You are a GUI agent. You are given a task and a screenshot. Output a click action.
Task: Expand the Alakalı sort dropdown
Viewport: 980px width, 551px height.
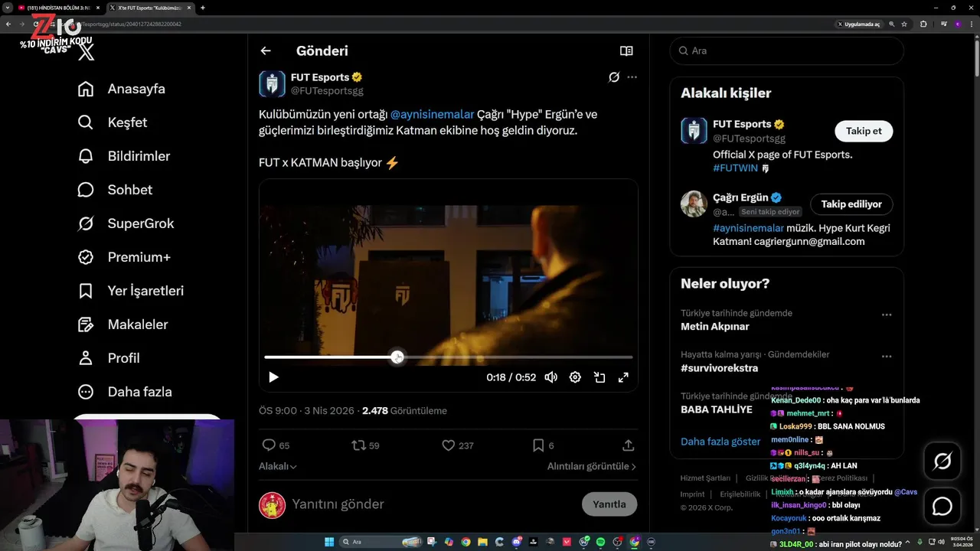(278, 466)
